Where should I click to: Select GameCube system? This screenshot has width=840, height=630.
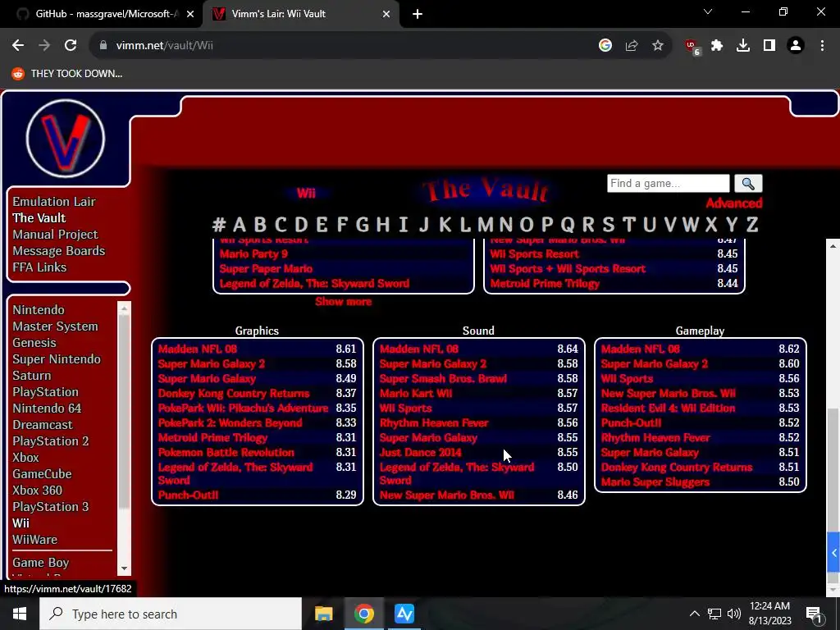(x=43, y=474)
